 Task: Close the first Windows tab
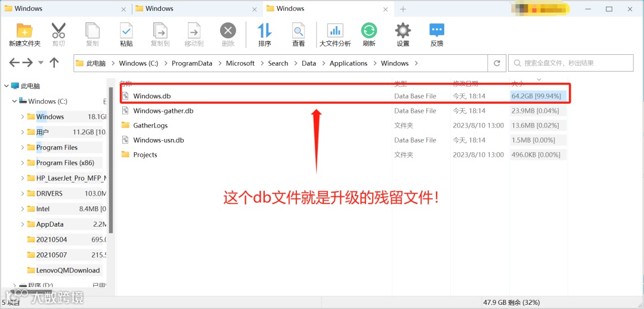click(x=123, y=8)
